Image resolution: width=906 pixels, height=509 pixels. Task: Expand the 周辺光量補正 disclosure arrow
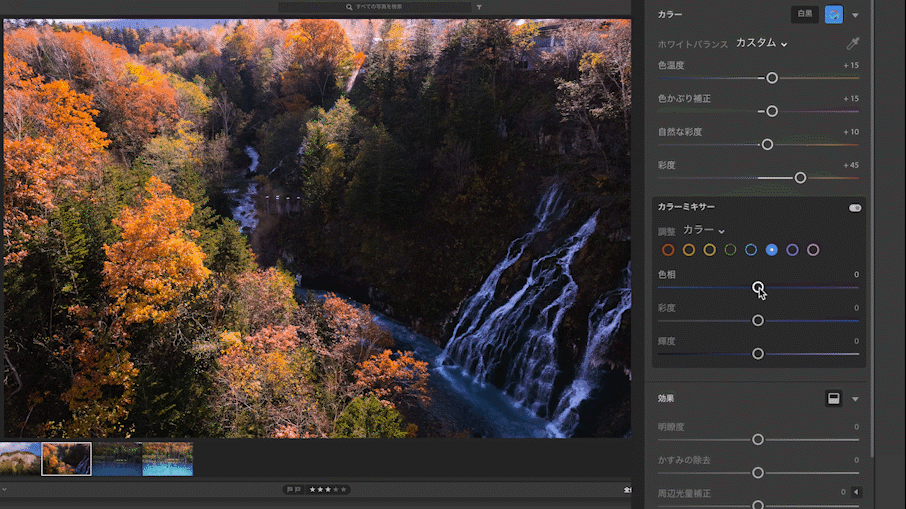(856, 492)
